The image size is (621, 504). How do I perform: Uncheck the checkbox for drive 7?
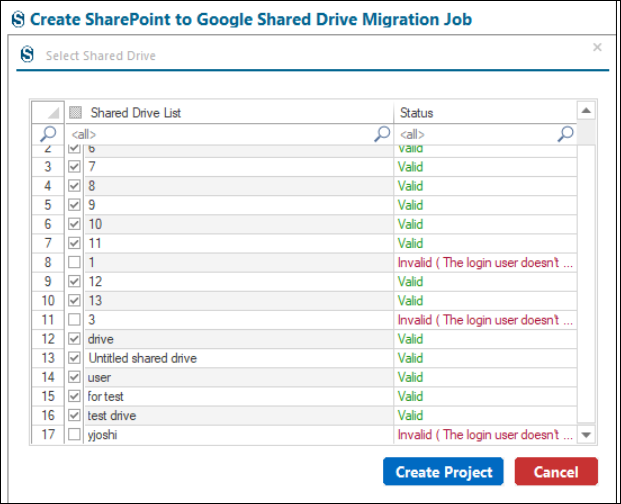(x=74, y=166)
